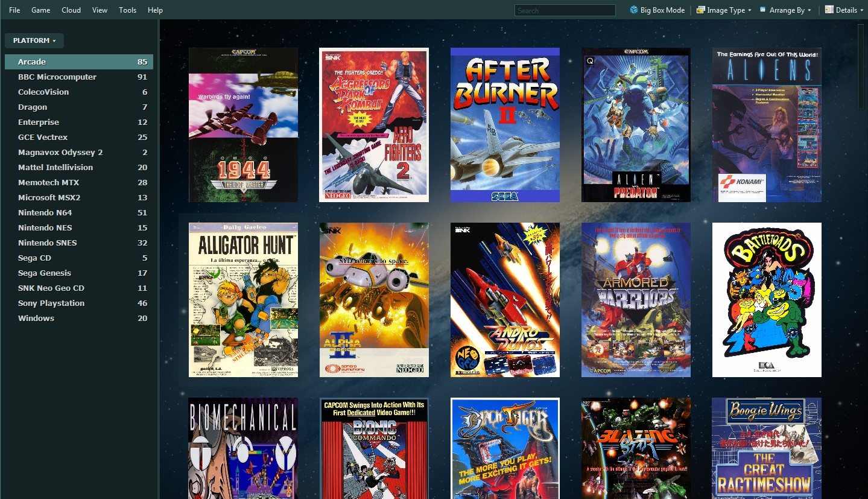Open the View menu
868x499 pixels.
(x=100, y=10)
